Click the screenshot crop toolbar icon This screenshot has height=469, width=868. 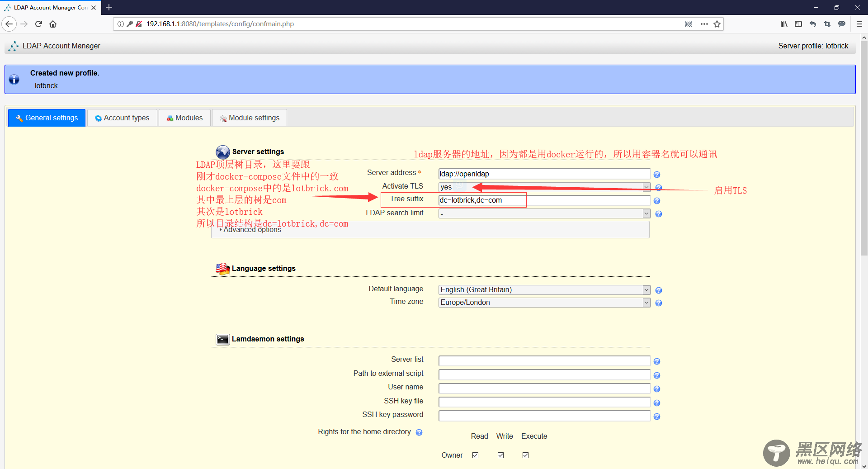827,24
